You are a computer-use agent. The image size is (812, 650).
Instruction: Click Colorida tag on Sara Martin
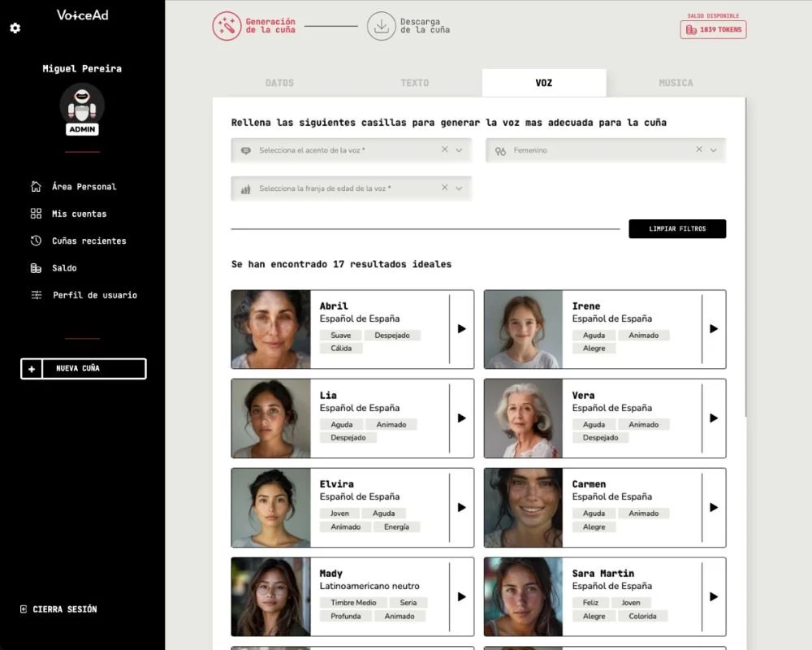(642, 616)
